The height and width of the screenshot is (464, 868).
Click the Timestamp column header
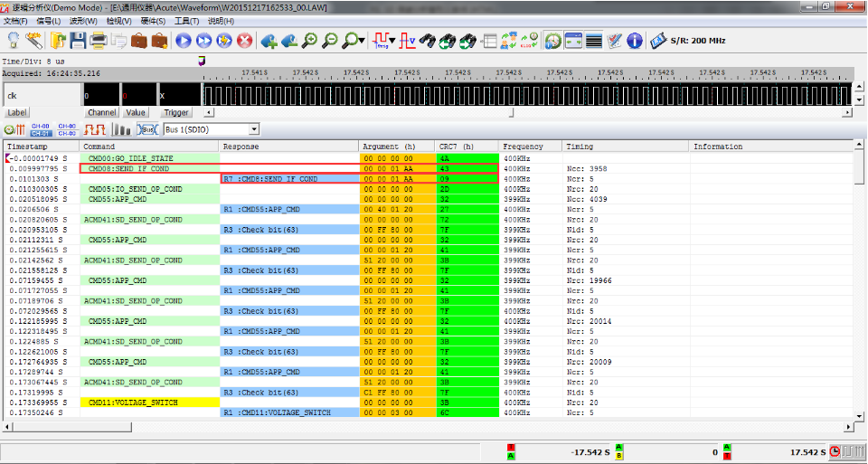(x=42, y=147)
